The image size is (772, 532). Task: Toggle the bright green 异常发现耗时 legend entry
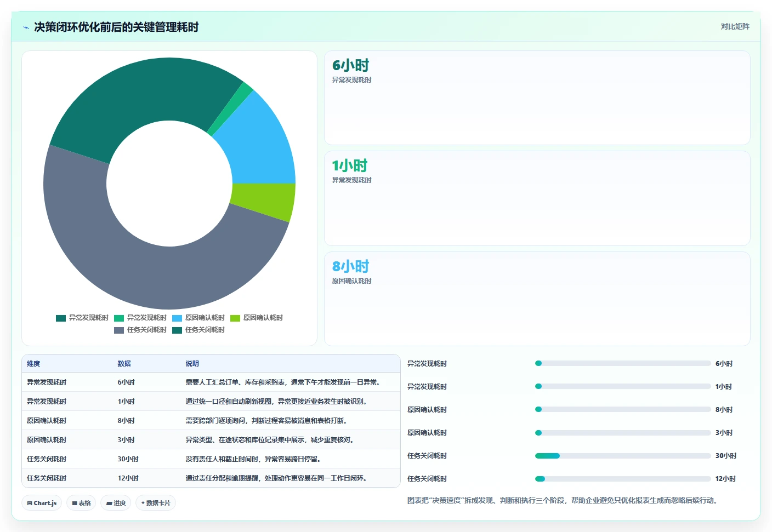point(140,318)
